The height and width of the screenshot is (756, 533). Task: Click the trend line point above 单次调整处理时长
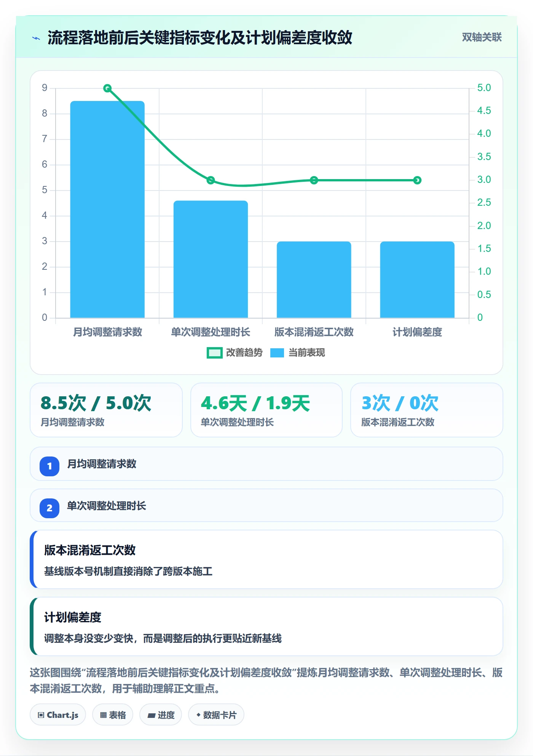click(x=211, y=180)
